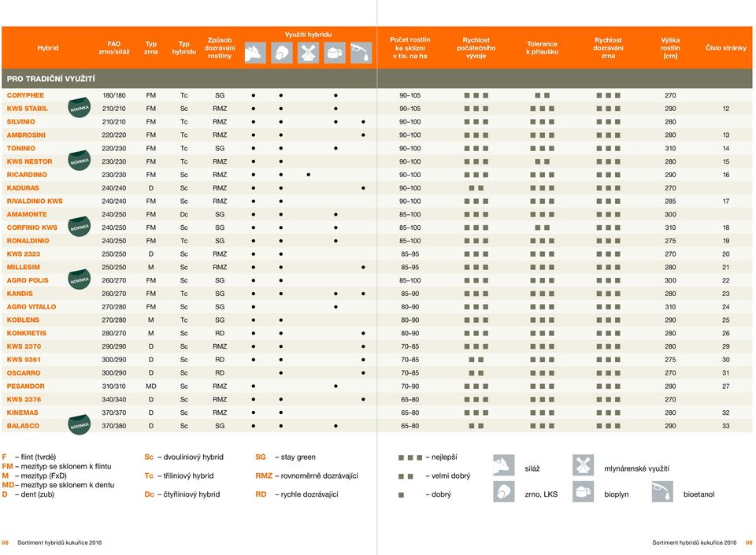Click the Novinka badge next to AGRO POLIS
The width and height of the screenshot is (756, 555).
pos(79,279)
